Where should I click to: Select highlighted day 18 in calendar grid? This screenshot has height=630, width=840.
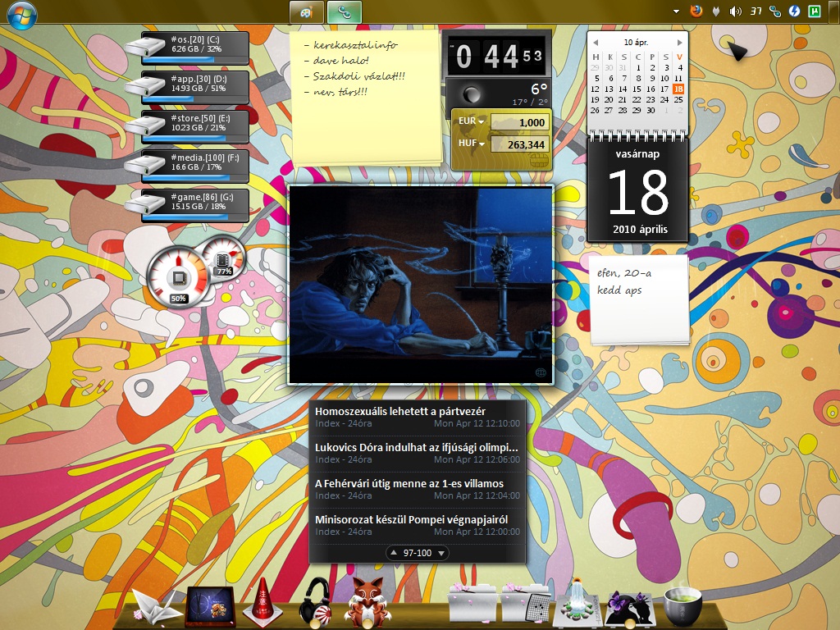(678, 89)
